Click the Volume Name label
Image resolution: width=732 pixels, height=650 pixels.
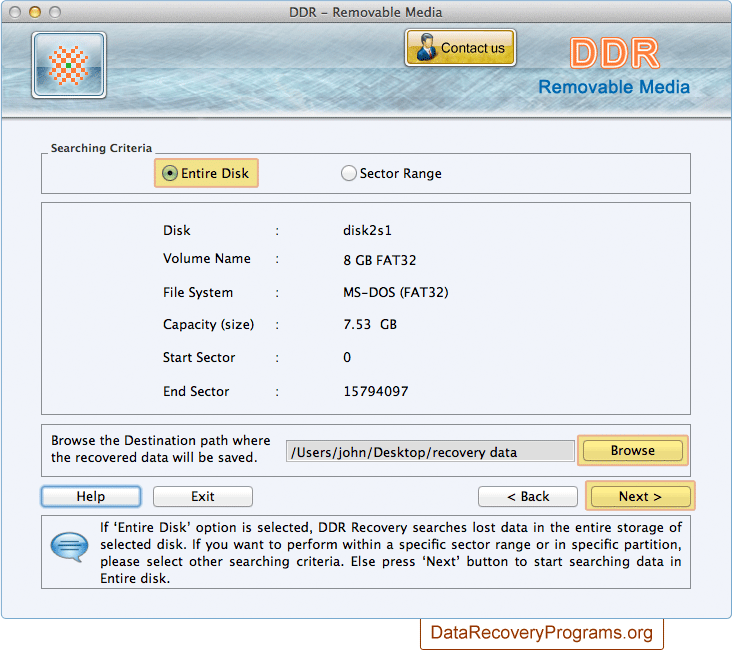point(207,259)
